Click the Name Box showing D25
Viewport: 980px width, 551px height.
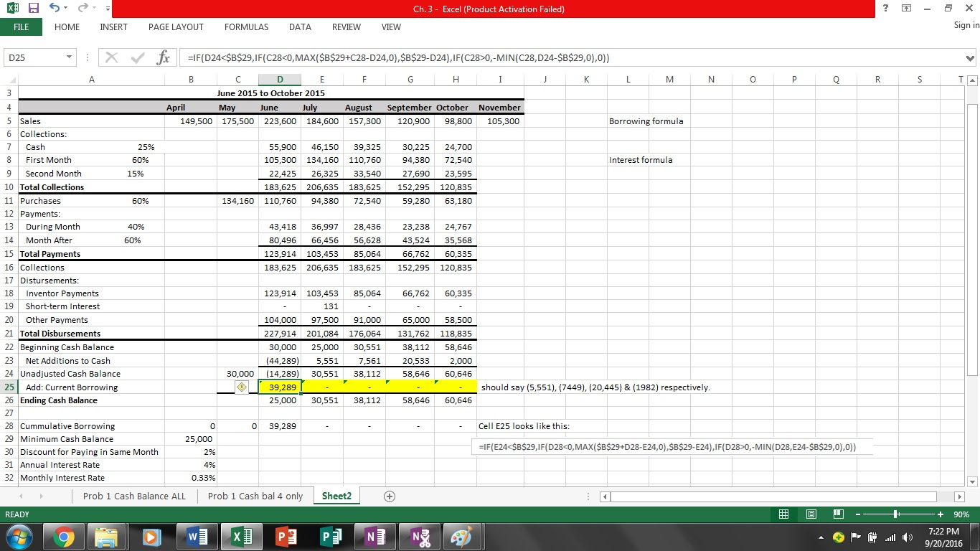34,57
